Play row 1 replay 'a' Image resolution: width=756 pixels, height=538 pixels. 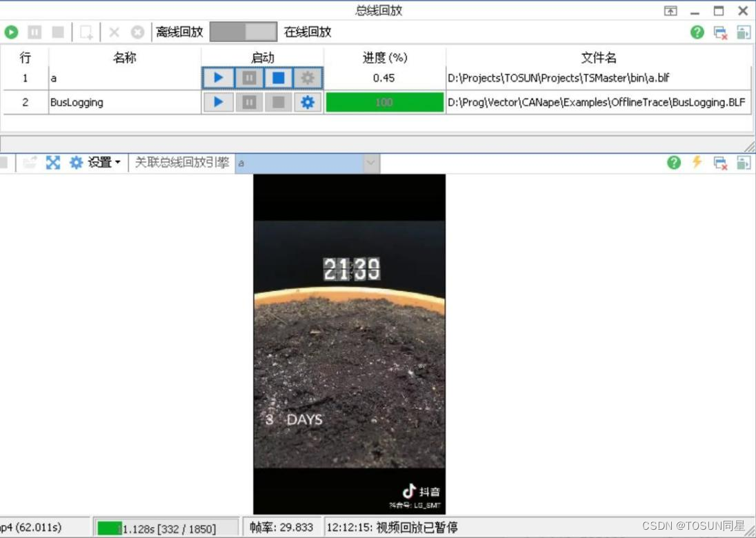coord(219,78)
